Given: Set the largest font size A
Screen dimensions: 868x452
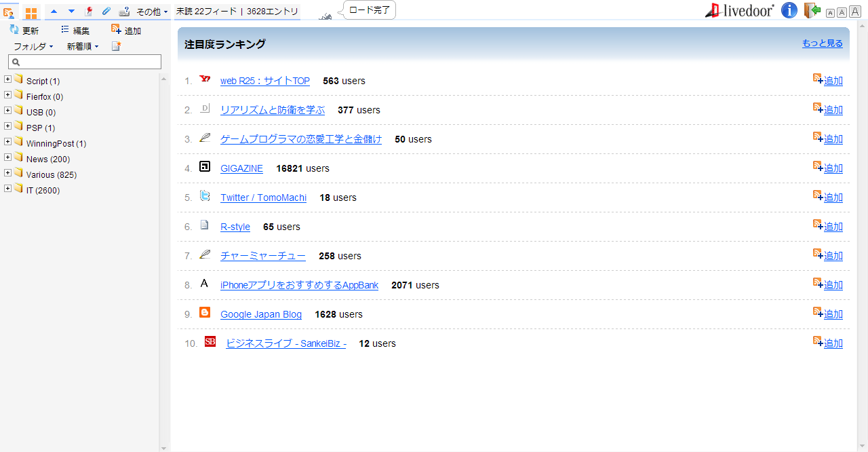Looking at the screenshot, I should (854, 12).
